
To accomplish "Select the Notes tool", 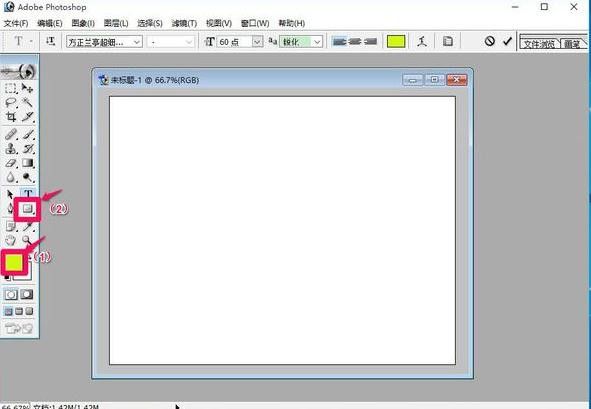I will tap(11, 226).
